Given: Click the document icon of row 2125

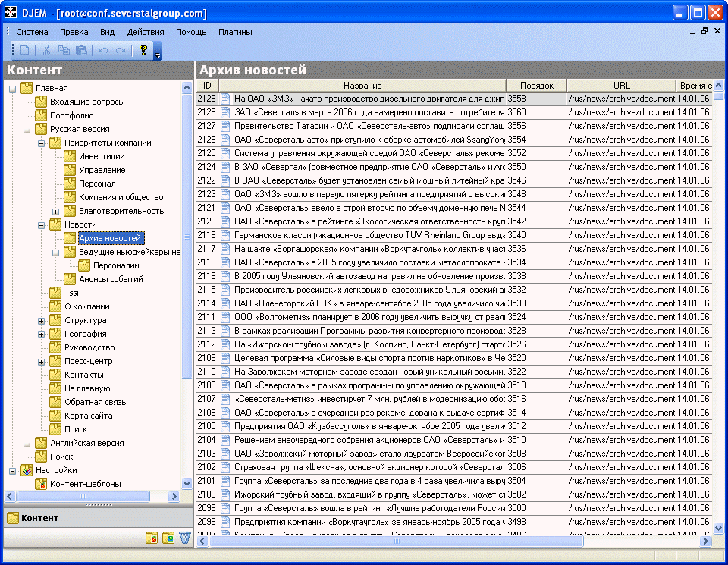Looking at the screenshot, I should tap(226, 153).
